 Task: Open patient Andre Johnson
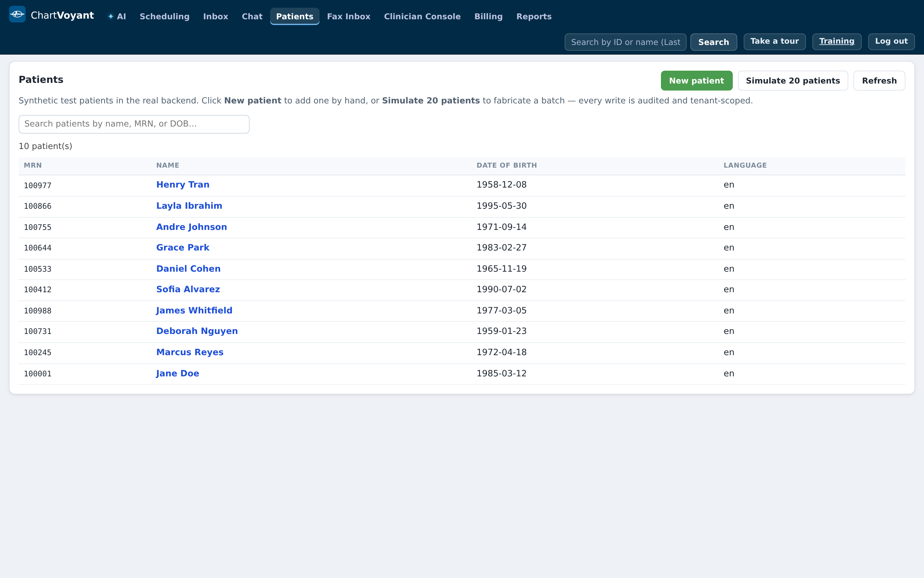(192, 227)
